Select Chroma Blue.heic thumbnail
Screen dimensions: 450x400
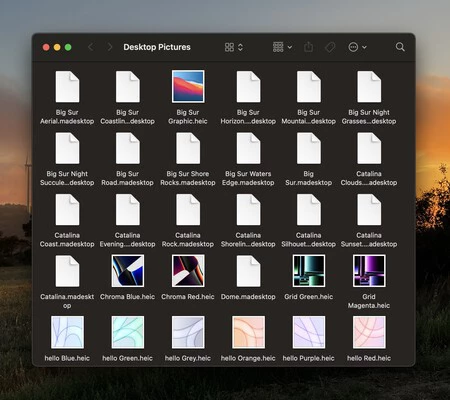(x=128, y=271)
